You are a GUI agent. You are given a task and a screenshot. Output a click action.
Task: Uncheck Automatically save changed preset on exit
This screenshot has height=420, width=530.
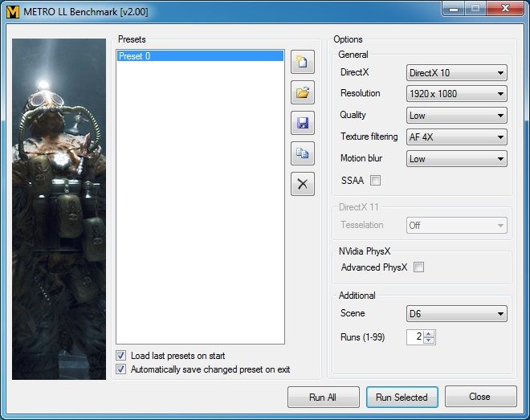(121, 369)
